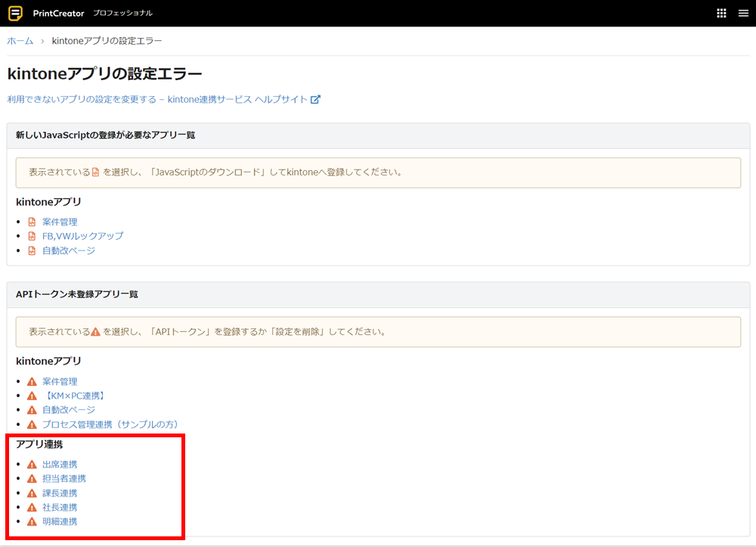Image resolution: width=756 pixels, height=547 pixels.
Task: Open 自動改ページ in API token list
Action: pyautogui.click(x=69, y=410)
